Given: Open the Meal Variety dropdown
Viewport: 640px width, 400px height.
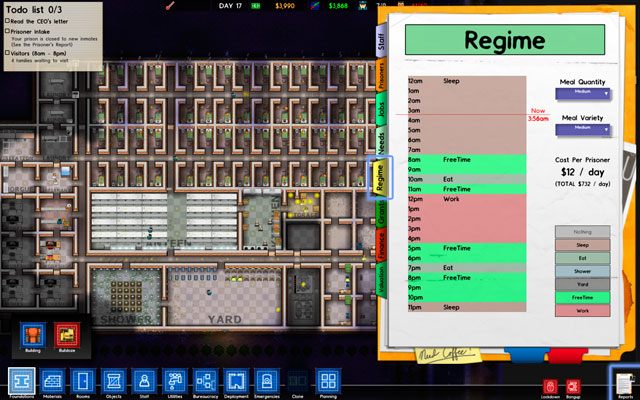Looking at the screenshot, I should point(582,129).
